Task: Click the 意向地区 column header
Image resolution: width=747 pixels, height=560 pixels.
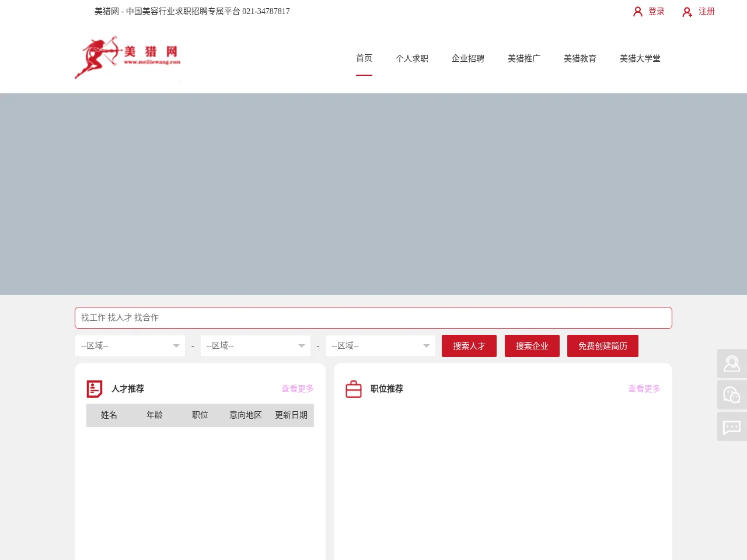Action: (x=246, y=415)
